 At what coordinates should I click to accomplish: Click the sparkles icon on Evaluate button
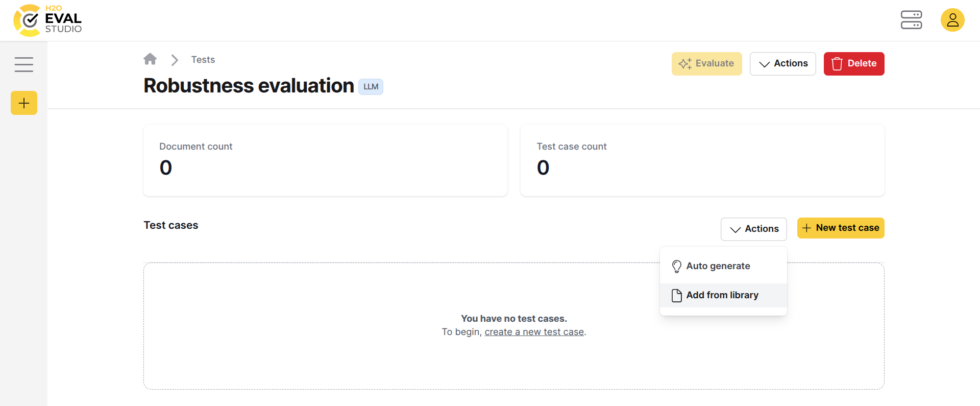685,63
